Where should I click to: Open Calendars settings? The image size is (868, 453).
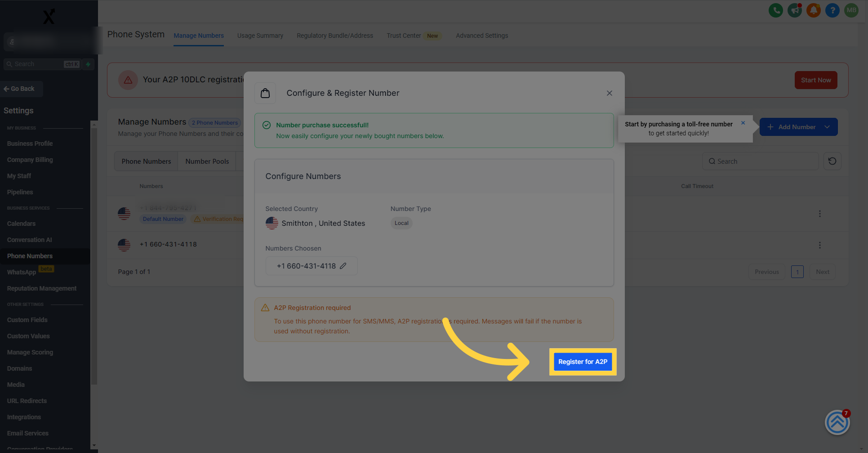(21, 224)
